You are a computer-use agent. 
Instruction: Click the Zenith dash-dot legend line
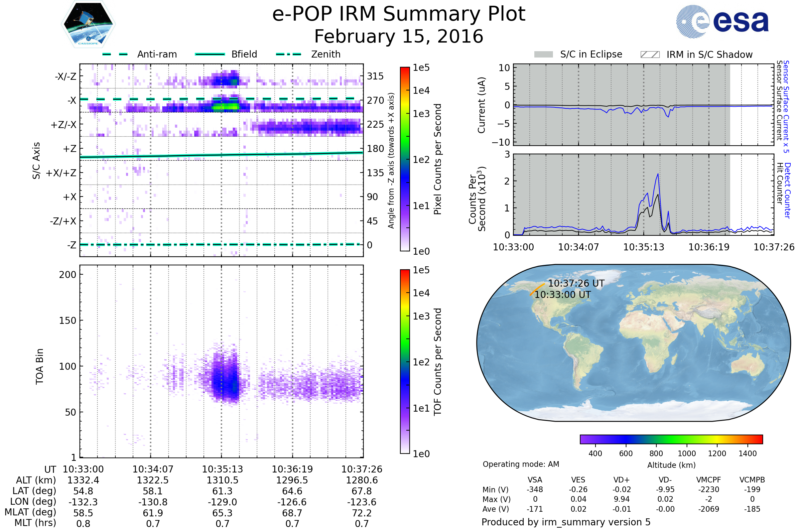tap(288, 54)
